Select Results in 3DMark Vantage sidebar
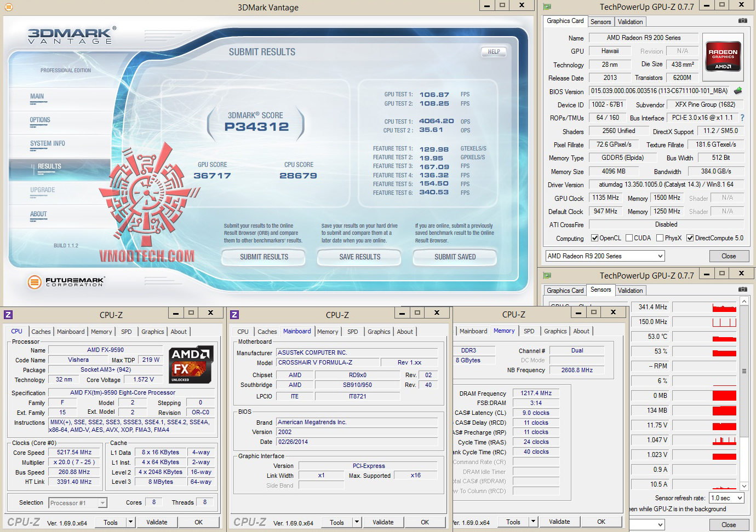 (x=49, y=166)
